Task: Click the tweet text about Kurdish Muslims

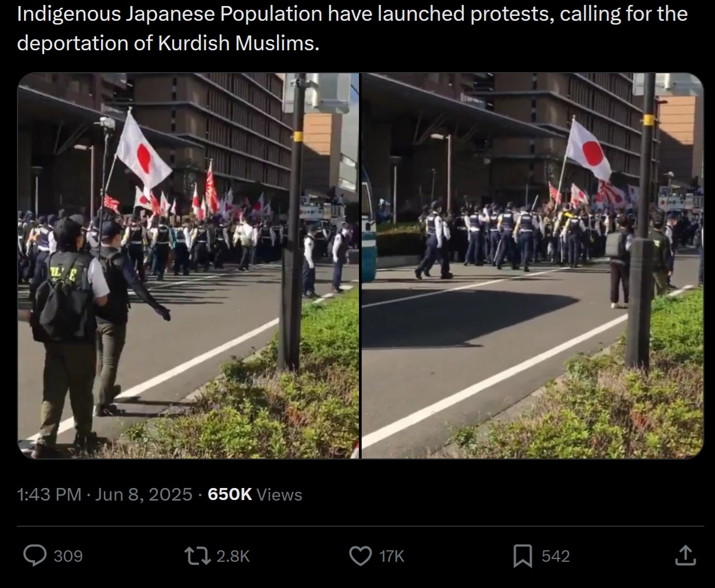Action: pyautogui.click(x=352, y=28)
